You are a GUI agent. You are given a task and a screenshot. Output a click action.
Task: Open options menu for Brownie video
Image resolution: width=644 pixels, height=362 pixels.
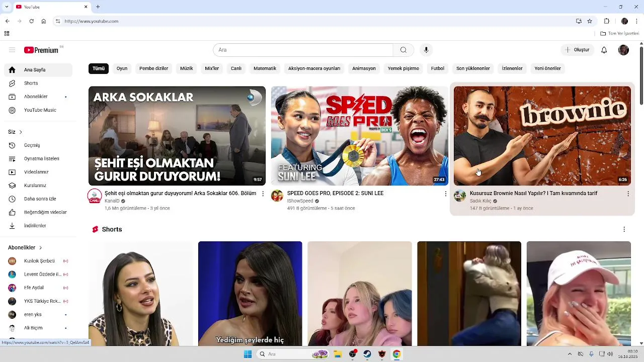[x=628, y=194]
